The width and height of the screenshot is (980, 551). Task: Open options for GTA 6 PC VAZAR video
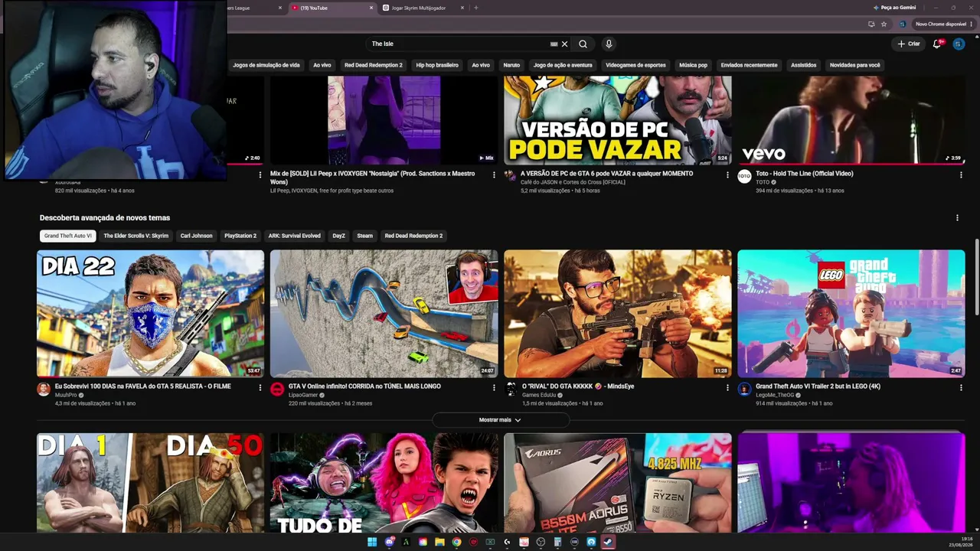click(727, 175)
